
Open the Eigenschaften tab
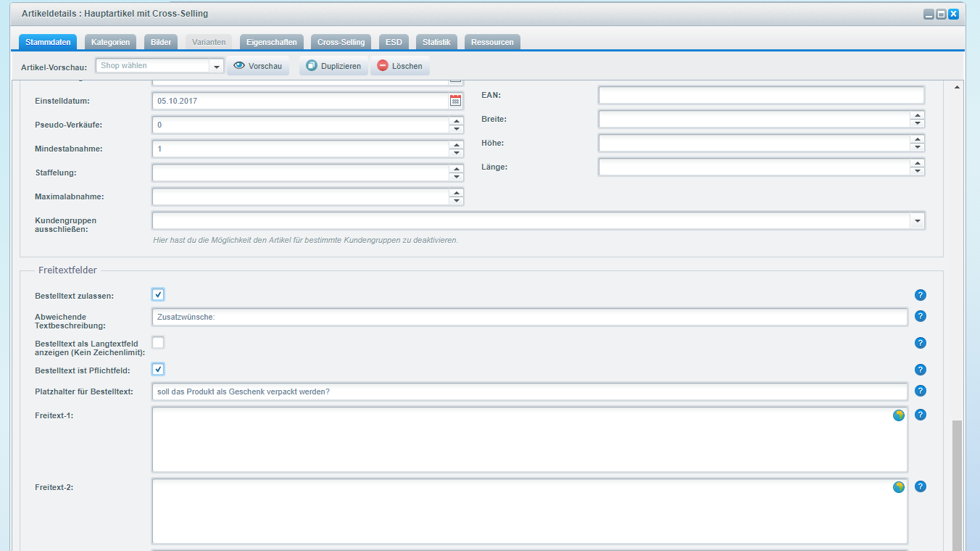tap(271, 42)
